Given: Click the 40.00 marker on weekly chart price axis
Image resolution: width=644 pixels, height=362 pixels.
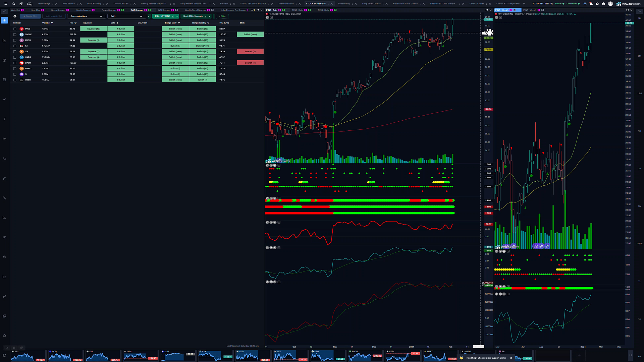Looking at the screenshot, I should click(628, 20).
